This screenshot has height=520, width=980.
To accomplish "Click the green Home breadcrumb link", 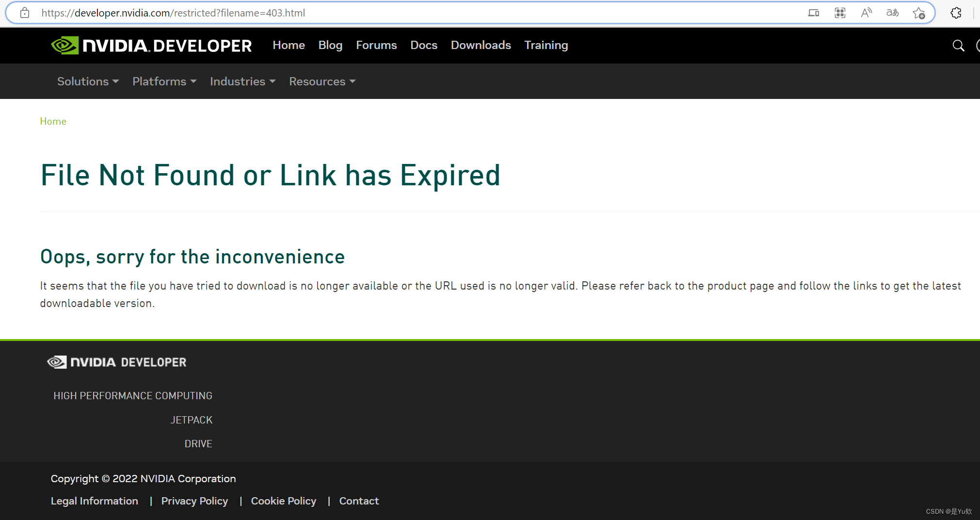I will click(x=53, y=121).
